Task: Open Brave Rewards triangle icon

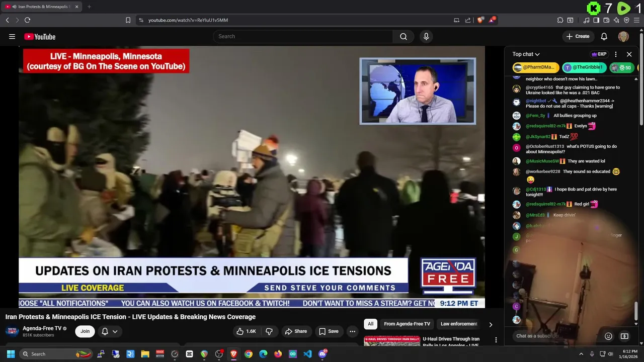Action: point(492,20)
